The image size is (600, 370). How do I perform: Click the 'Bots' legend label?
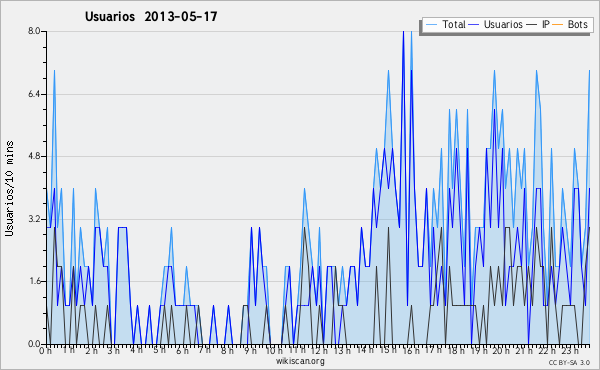577,24
